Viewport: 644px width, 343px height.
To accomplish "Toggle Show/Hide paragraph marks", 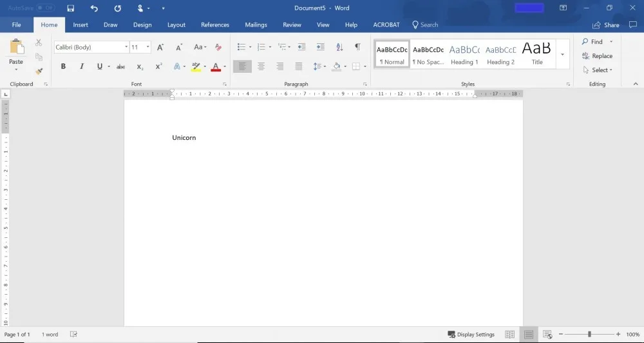I will tap(357, 47).
